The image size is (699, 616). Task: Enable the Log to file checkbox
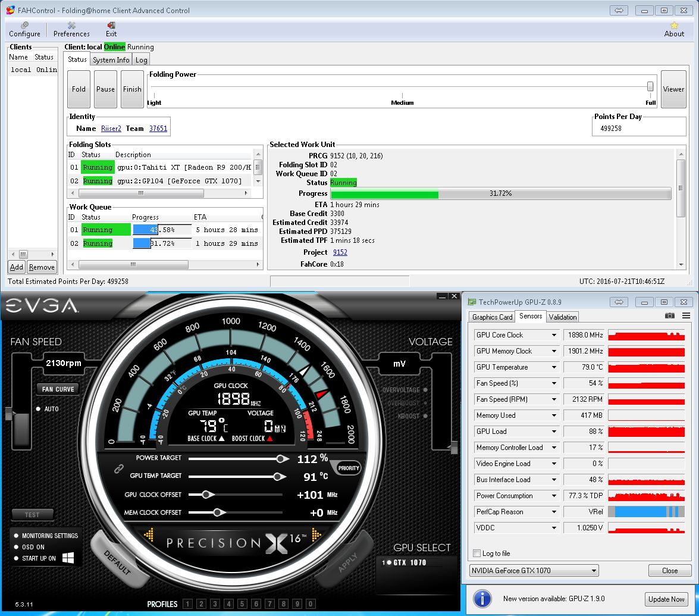tap(477, 553)
